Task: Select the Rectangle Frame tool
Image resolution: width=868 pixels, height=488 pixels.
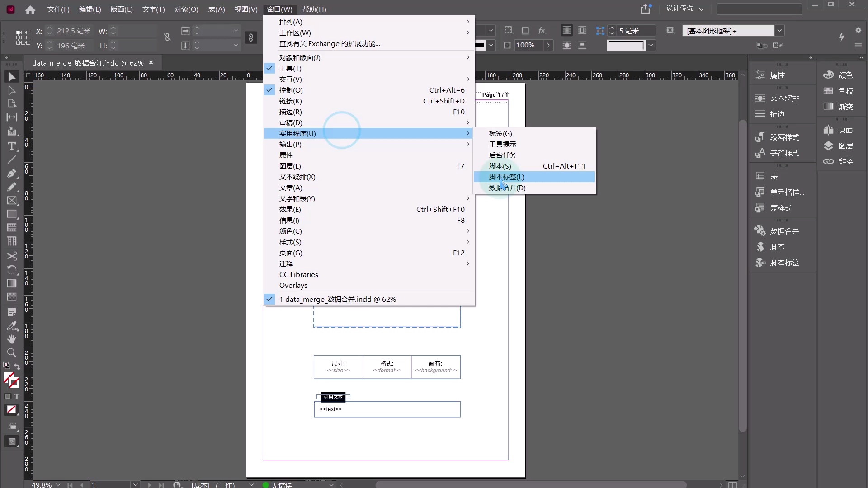Action: click(12, 200)
